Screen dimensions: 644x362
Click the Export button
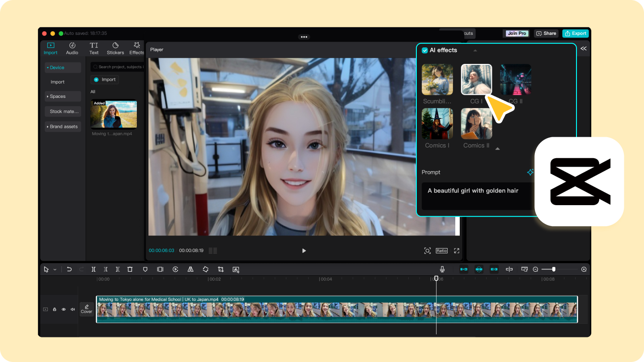click(576, 34)
